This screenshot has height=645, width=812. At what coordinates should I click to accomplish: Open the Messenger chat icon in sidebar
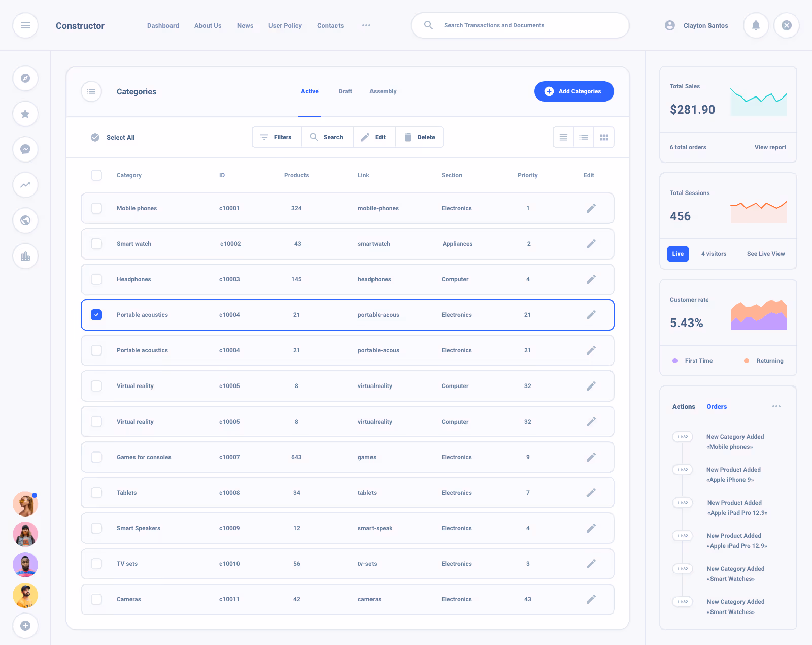tap(25, 149)
